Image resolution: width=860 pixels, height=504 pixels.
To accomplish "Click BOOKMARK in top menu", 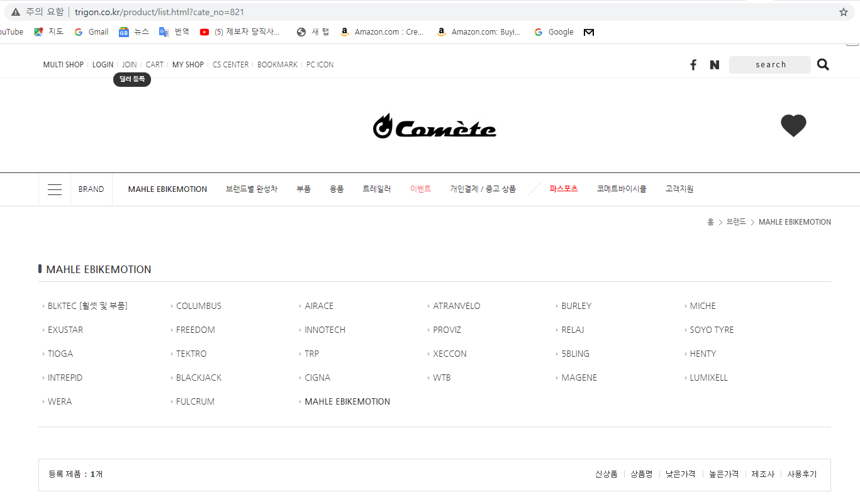I will point(277,65).
